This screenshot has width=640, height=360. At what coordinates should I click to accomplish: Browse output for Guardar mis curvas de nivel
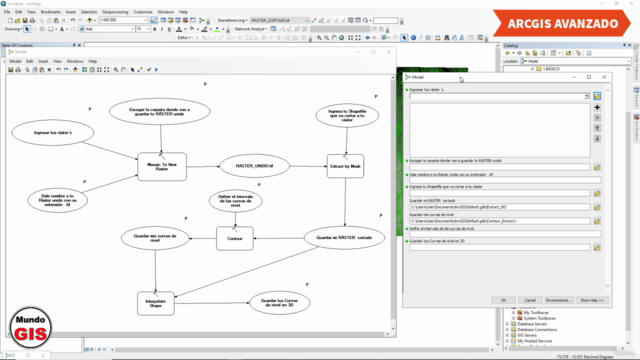[x=597, y=221]
